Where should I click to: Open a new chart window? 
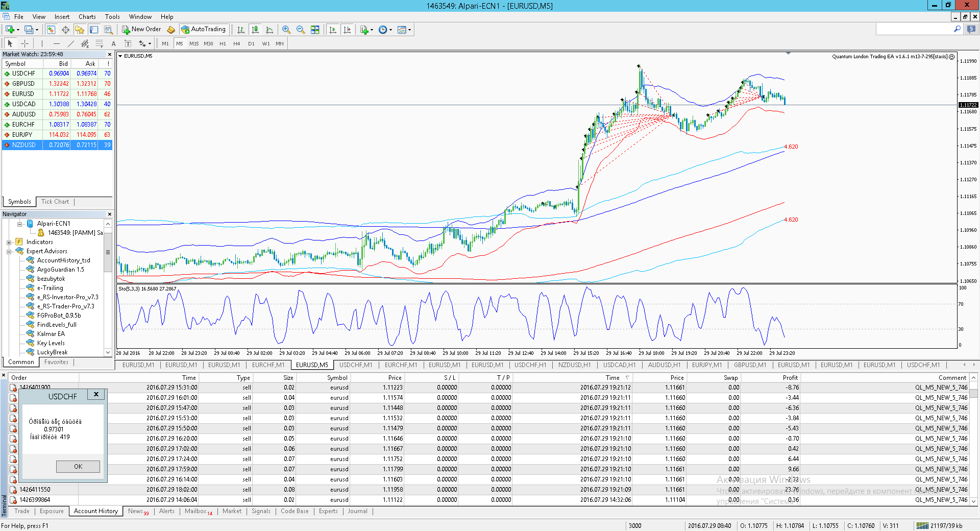(10, 30)
